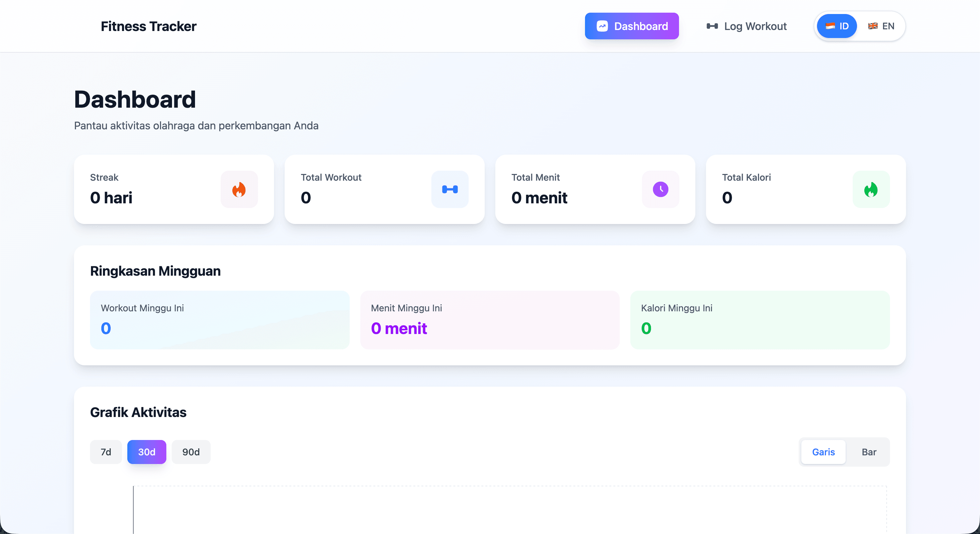
Task: Click the purple '0 menit' weekly value
Action: coord(399,328)
